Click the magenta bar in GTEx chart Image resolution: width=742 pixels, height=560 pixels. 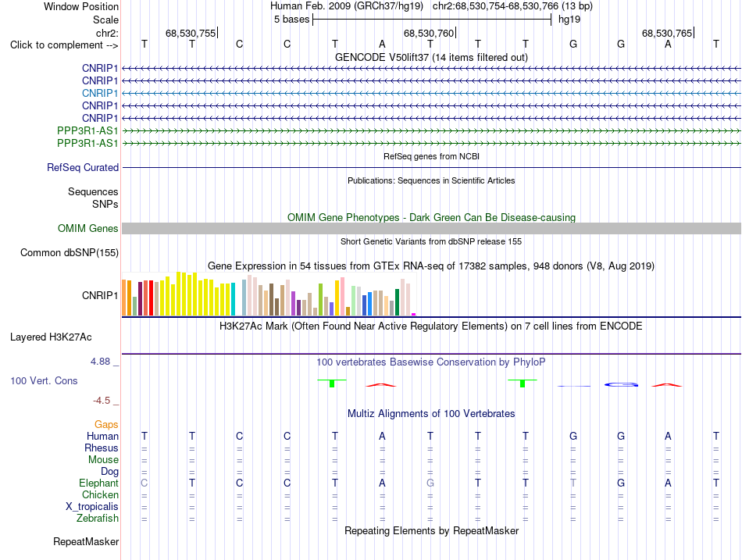(414, 314)
